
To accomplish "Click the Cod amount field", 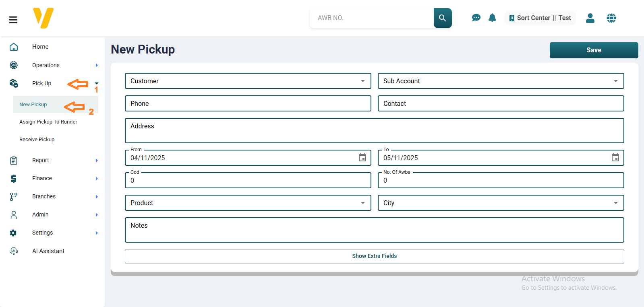I will pyautogui.click(x=248, y=180).
